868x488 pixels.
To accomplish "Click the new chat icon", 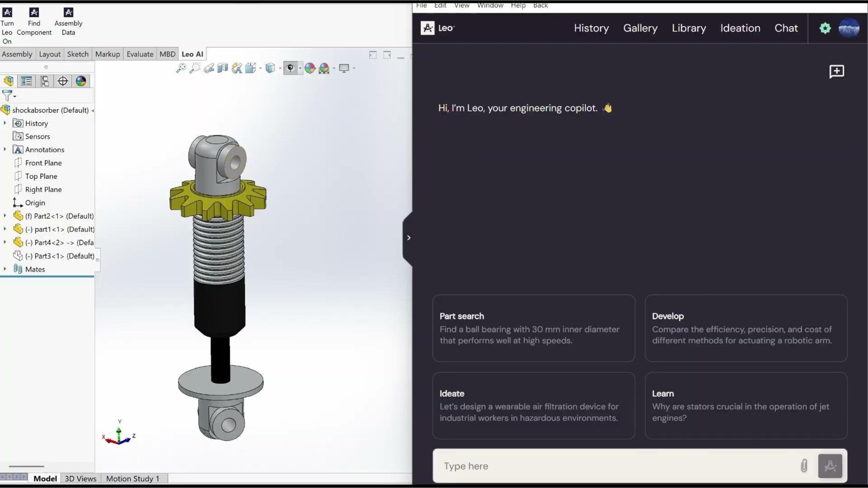I will pyautogui.click(x=837, y=71).
